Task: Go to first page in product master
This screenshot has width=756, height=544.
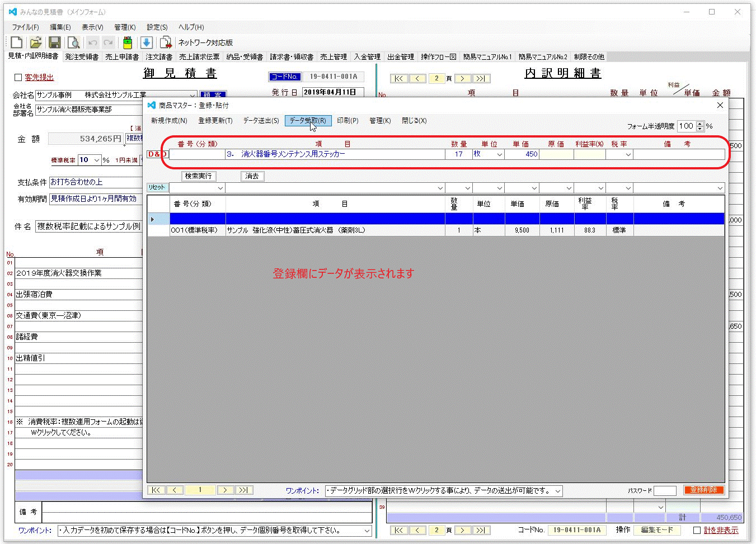Action: (x=156, y=490)
